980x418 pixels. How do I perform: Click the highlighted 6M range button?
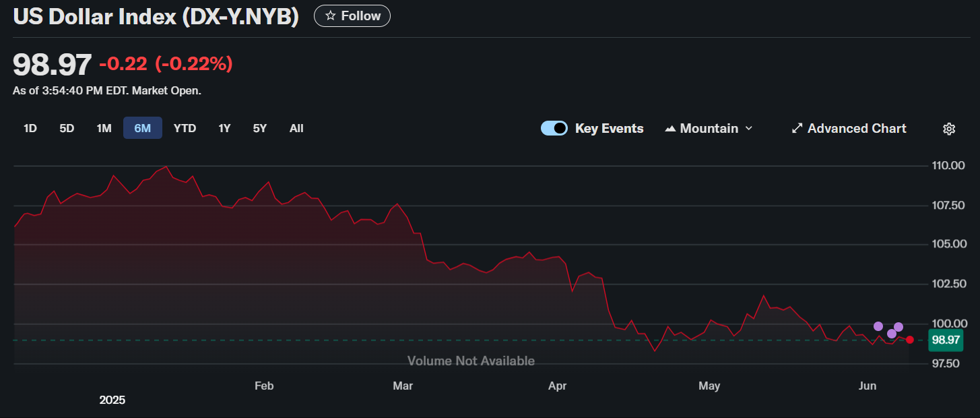pyautogui.click(x=143, y=128)
